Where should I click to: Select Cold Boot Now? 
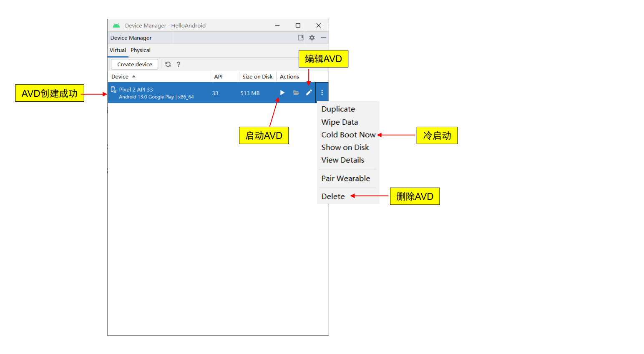(x=348, y=135)
